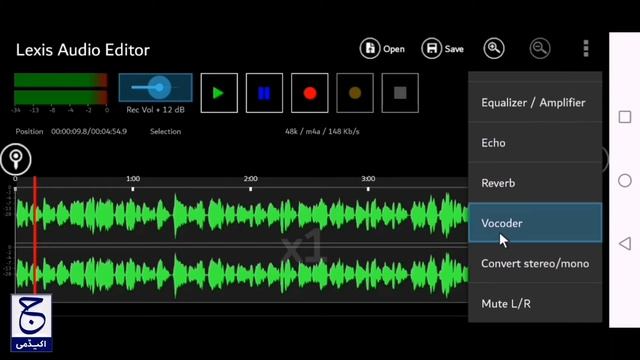Zoom out of the waveform

click(x=540, y=49)
